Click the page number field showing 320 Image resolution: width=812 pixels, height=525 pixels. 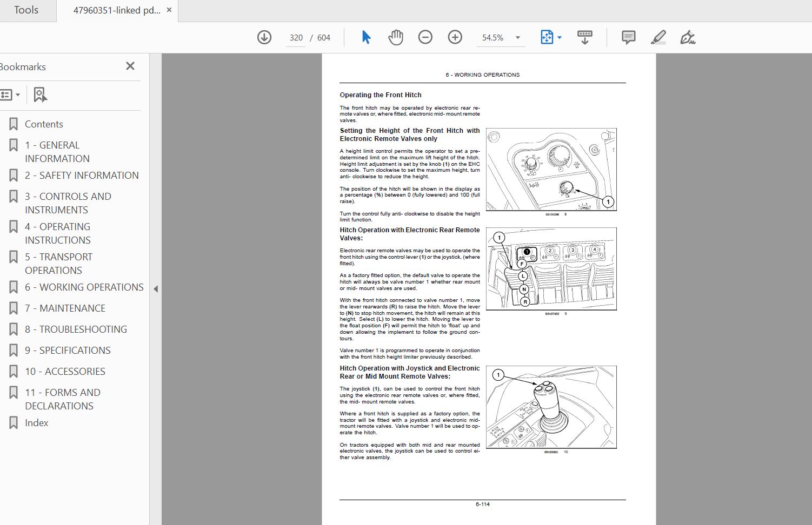point(296,38)
